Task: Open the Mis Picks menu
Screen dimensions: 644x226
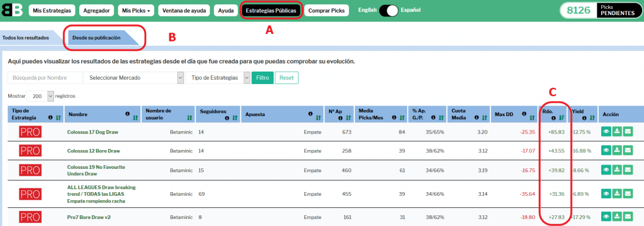Action: [136, 10]
